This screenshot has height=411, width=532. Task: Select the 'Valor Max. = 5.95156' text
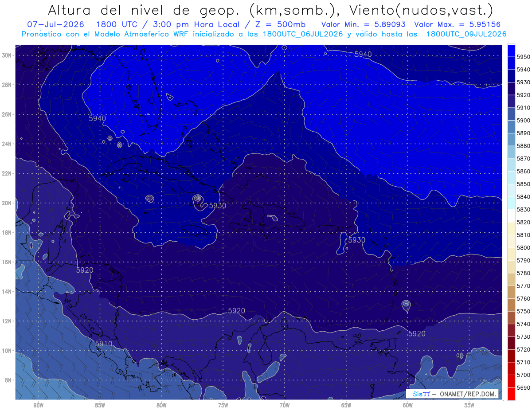tap(458, 24)
